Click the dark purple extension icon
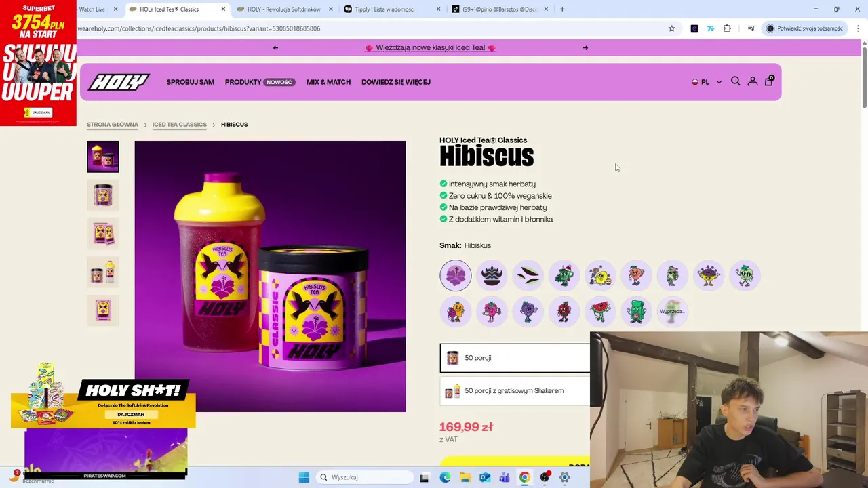 click(694, 28)
